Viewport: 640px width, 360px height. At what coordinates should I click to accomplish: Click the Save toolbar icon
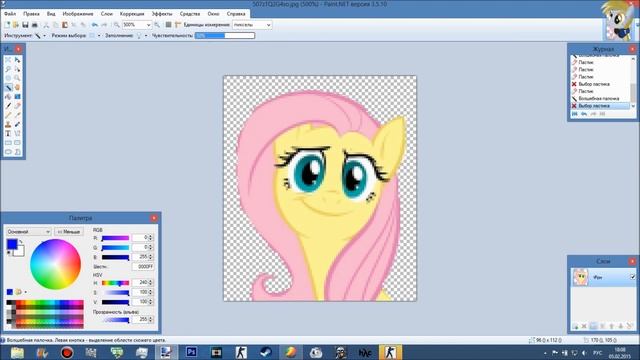pos(25,25)
